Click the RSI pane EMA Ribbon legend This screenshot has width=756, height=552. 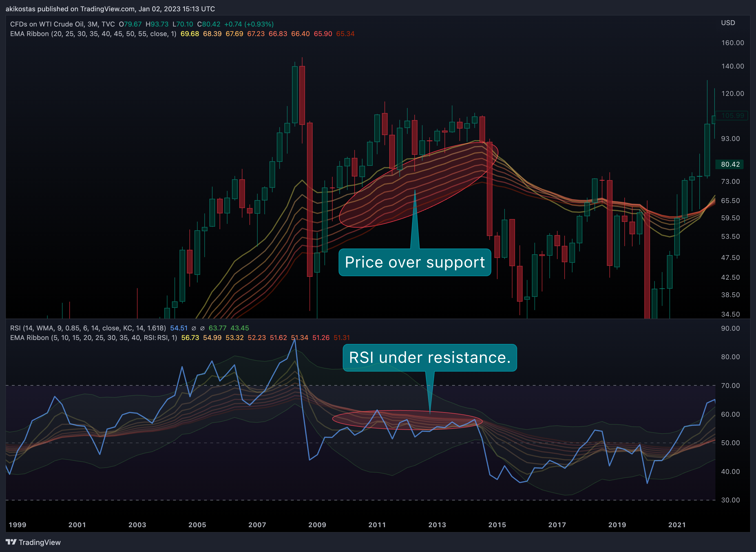[x=94, y=337]
